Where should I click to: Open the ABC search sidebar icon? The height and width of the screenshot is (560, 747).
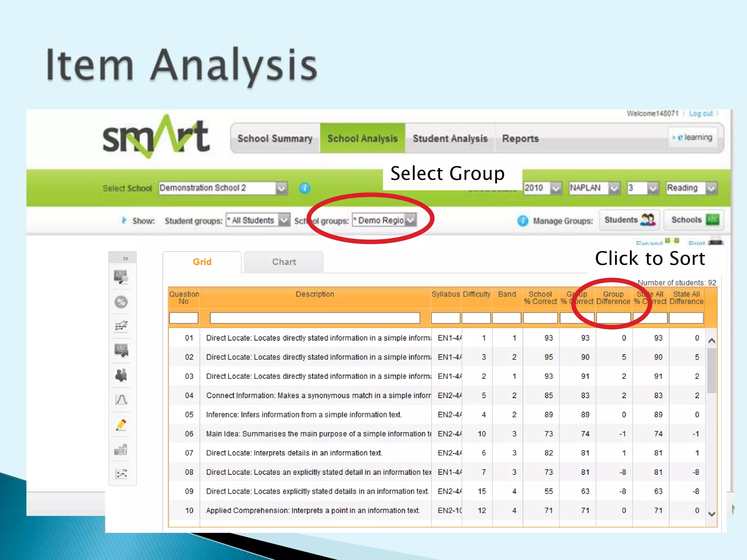pos(121,277)
